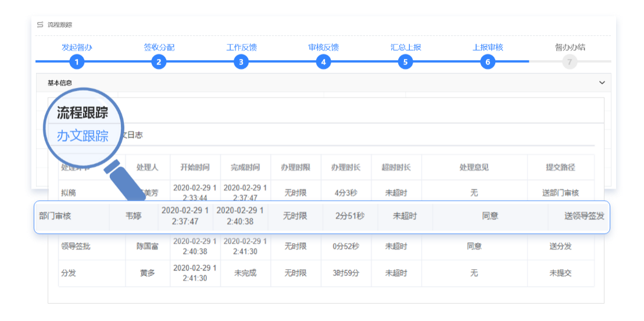This screenshot has height=321, width=644.
Task: Select step 2 circle for 签收分配
Action: click(159, 62)
